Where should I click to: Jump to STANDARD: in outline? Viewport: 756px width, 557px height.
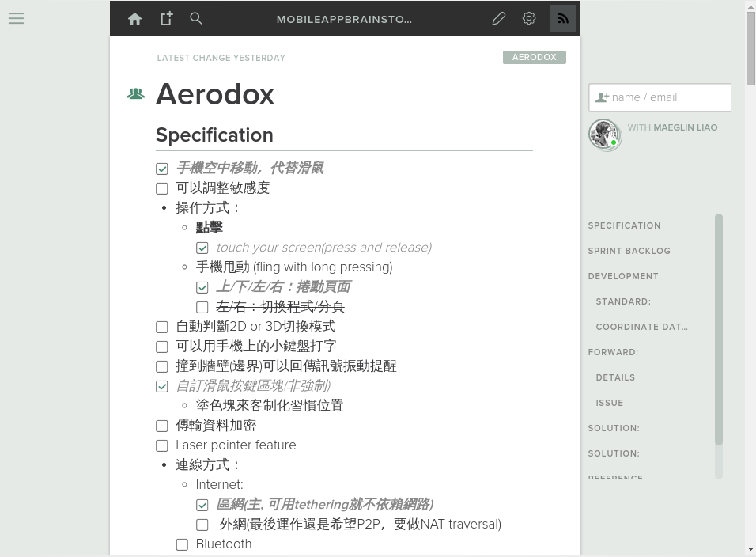[x=623, y=301]
